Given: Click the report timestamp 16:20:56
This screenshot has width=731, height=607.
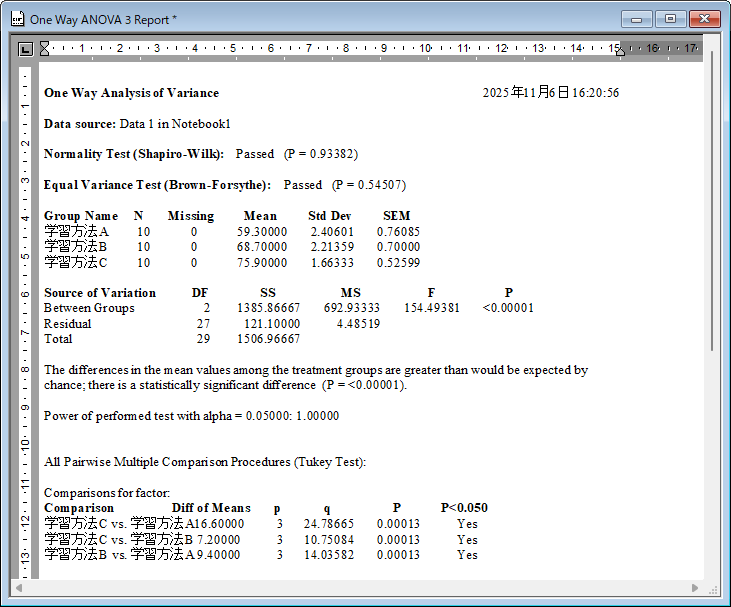Looking at the screenshot, I should click(x=596, y=93).
